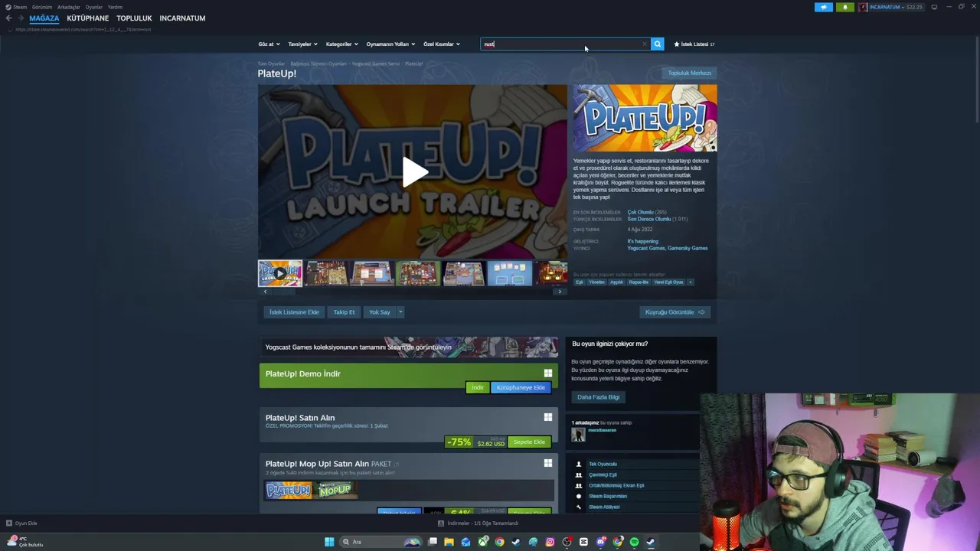The width and height of the screenshot is (980, 551).
Task: Click the Kütüphaneye Ekle button
Action: coord(521,387)
